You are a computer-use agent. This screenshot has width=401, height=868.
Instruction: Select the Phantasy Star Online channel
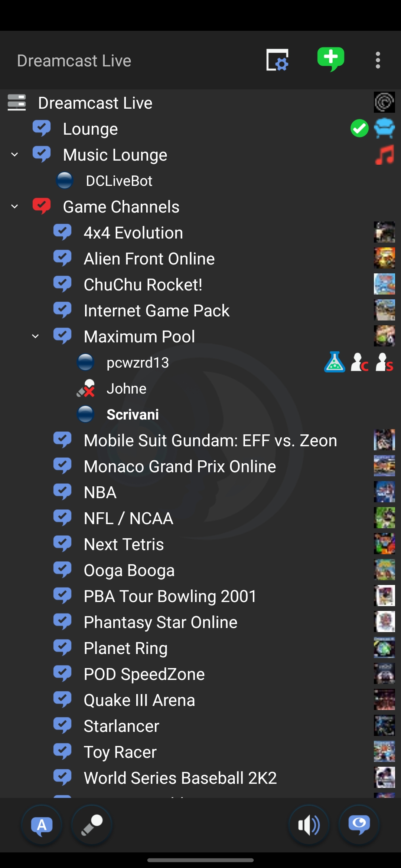pos(200,622)
